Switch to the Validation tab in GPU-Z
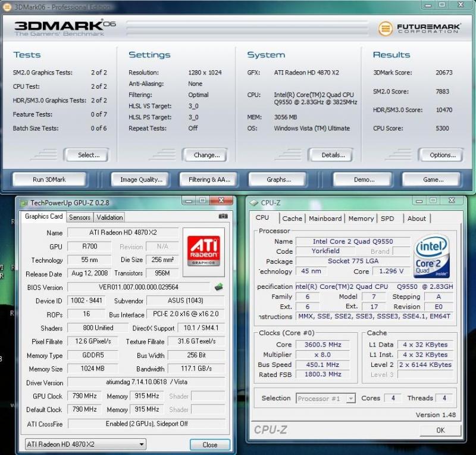 [x=109, y=217]
